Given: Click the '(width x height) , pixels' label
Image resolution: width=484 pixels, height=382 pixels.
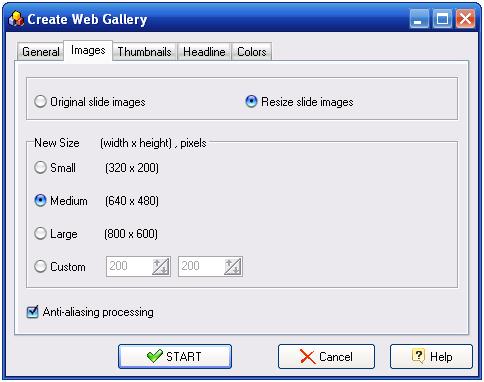Looking at the screenshot, I should tap(153, 143).
